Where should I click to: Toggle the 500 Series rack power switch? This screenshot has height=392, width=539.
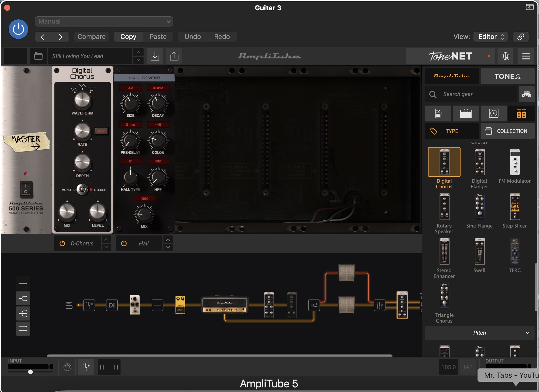click(x=26, y=189)
